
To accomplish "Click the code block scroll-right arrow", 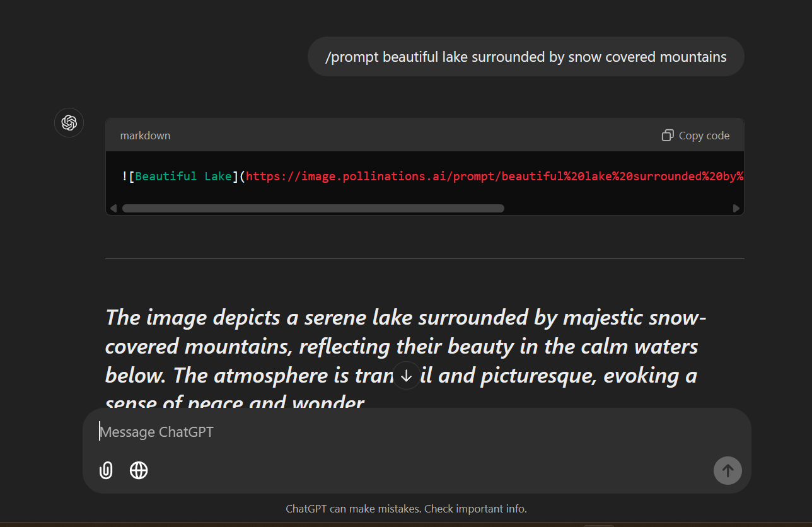I will coord(736,208).
